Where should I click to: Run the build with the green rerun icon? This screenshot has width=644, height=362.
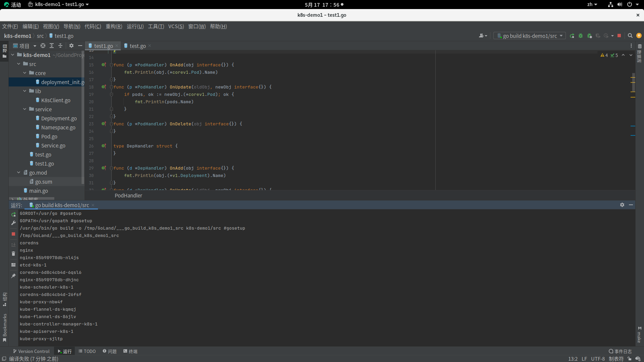coord(572,36)
